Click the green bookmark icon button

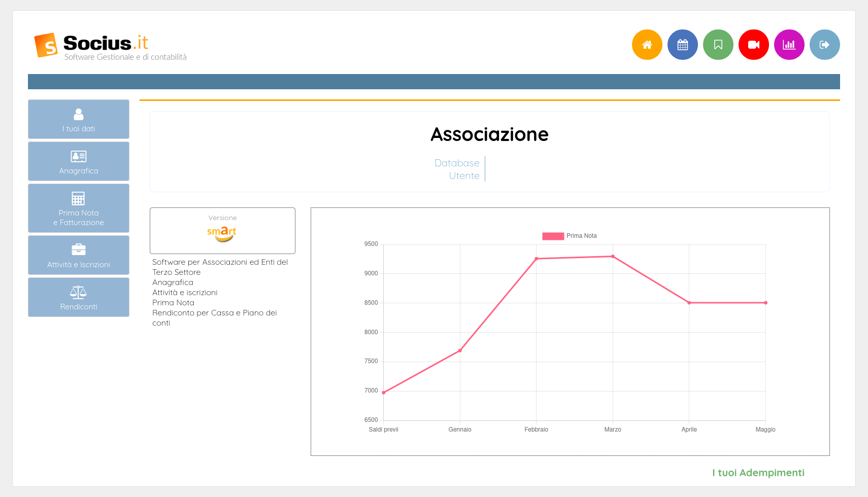tap(718, 45)
